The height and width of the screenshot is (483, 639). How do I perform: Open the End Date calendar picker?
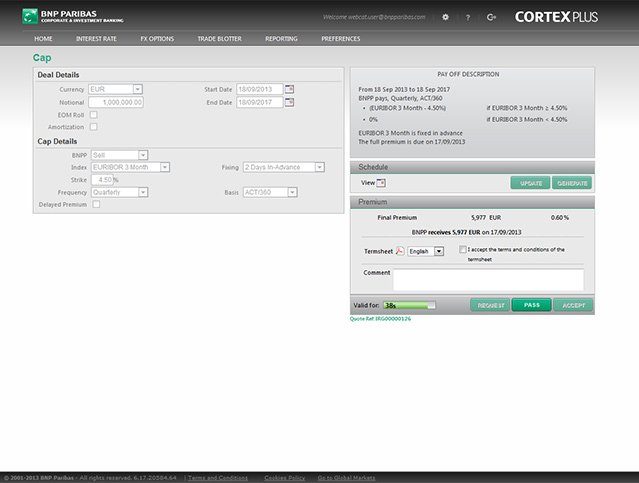coord(289,102)
